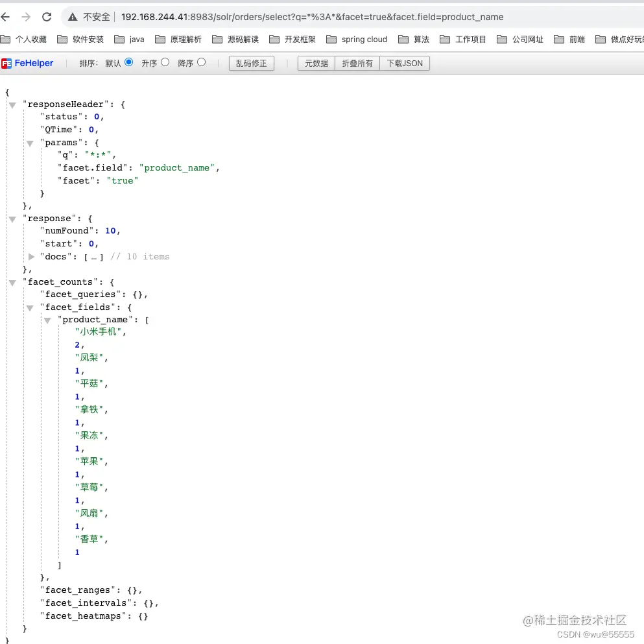
Task: Click the 下载JSON button
Action: (405, 64)
